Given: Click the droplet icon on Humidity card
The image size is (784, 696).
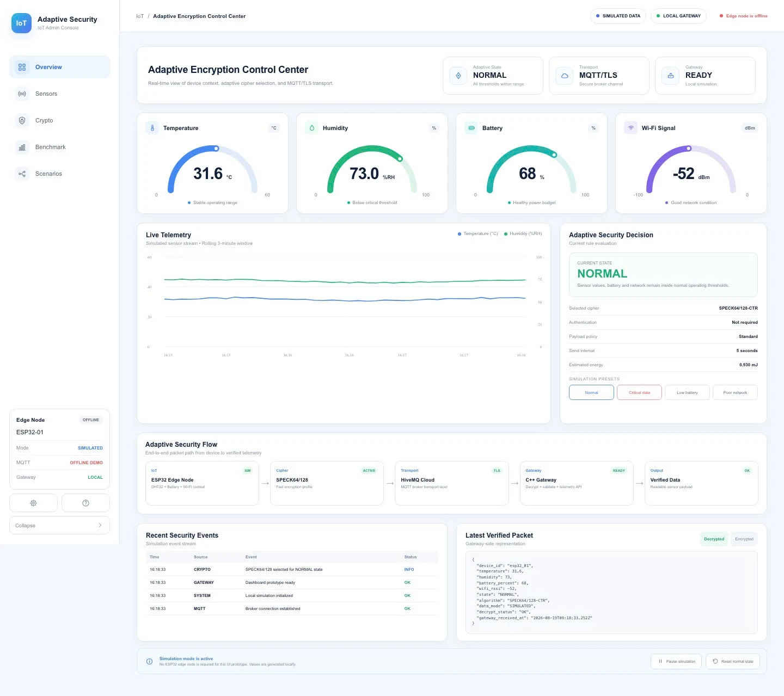Looking at the screenshot, I should [x=312, y=128].
